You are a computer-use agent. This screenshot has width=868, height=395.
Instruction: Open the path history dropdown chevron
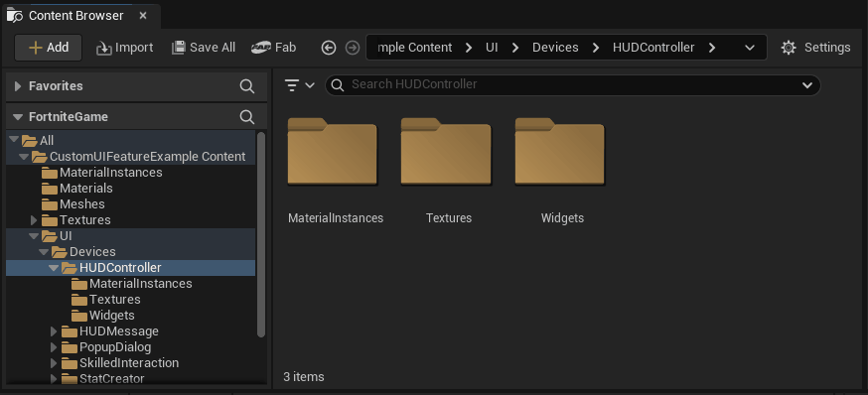point(750,48)
